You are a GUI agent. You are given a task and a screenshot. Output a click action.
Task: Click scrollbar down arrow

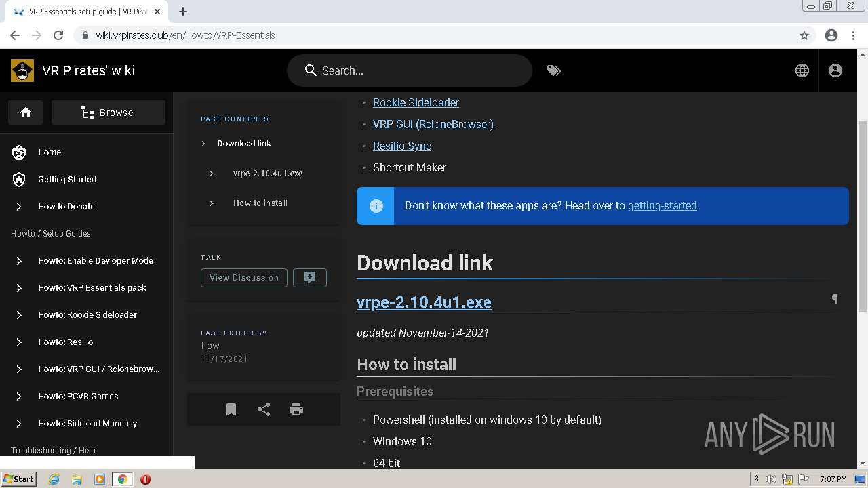click(862, 463)
